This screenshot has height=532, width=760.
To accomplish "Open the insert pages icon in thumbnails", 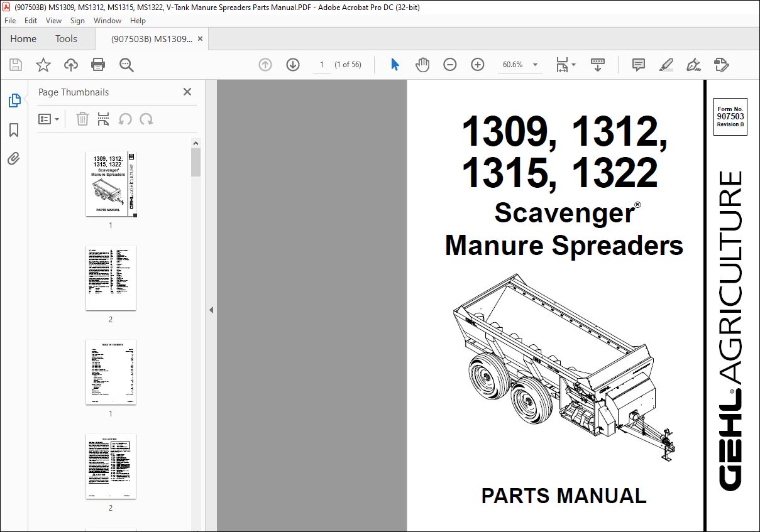I will [x=104, y=119].
